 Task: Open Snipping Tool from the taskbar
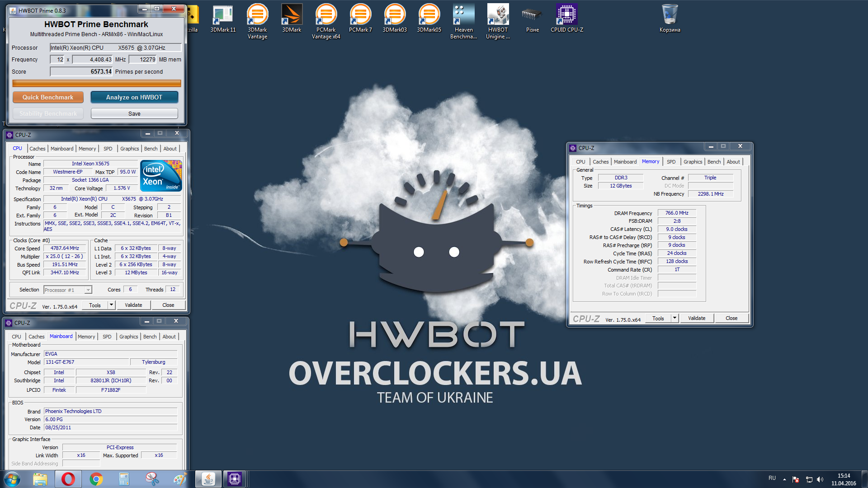[152, 479]
